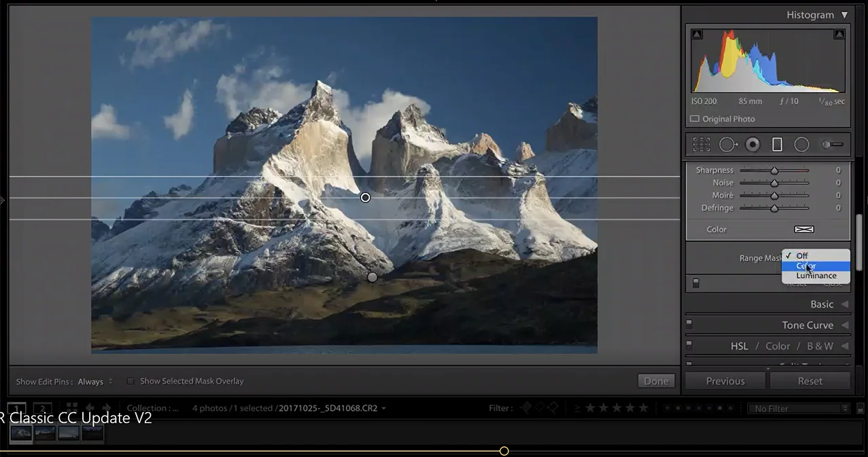
Task: Switch to the Color tab
Action: click(x=778, y=346)
